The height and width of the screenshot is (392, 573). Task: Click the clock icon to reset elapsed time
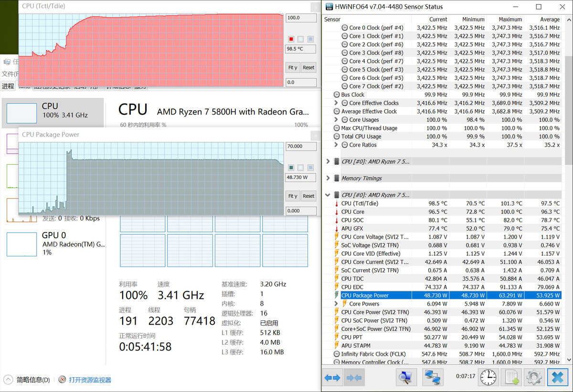tap(488, 377)
